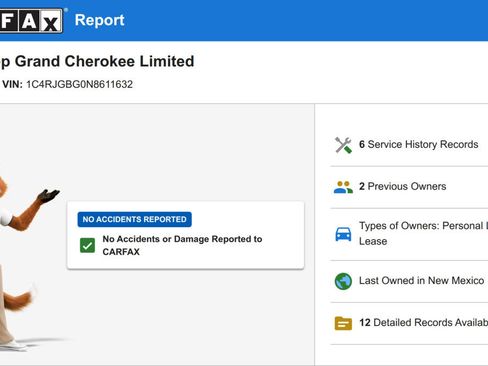This screenshot has width=488, height=366.
Task: Click the wrench and screwdriver service icon
Action: click(x=343, y=145)
